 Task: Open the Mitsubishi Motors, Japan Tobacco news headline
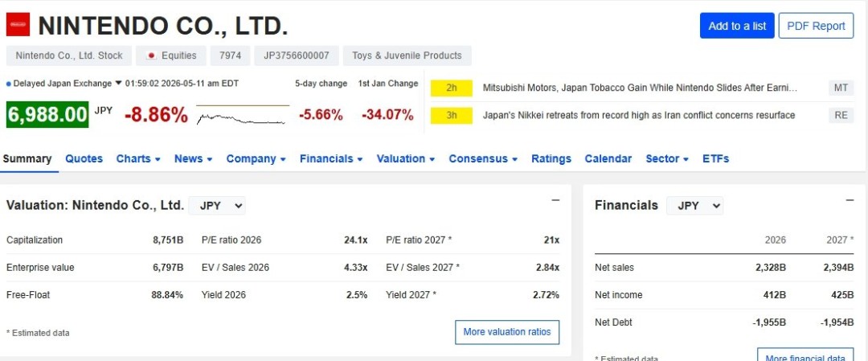point(640,88)
